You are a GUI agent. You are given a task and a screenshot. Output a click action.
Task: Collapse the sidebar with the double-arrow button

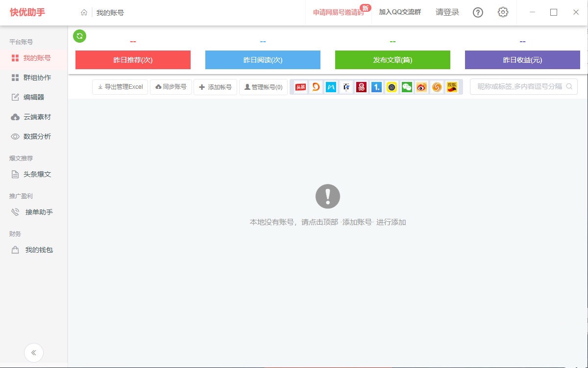click(34, 352)
